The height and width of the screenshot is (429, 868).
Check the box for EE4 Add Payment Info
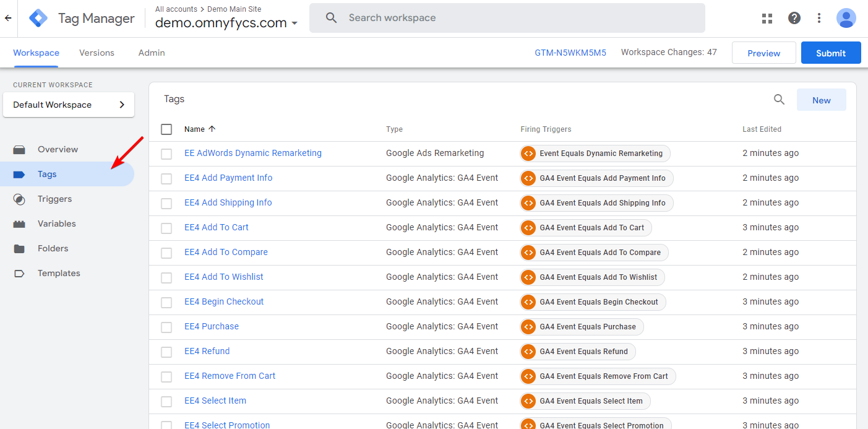coord(166,179)
